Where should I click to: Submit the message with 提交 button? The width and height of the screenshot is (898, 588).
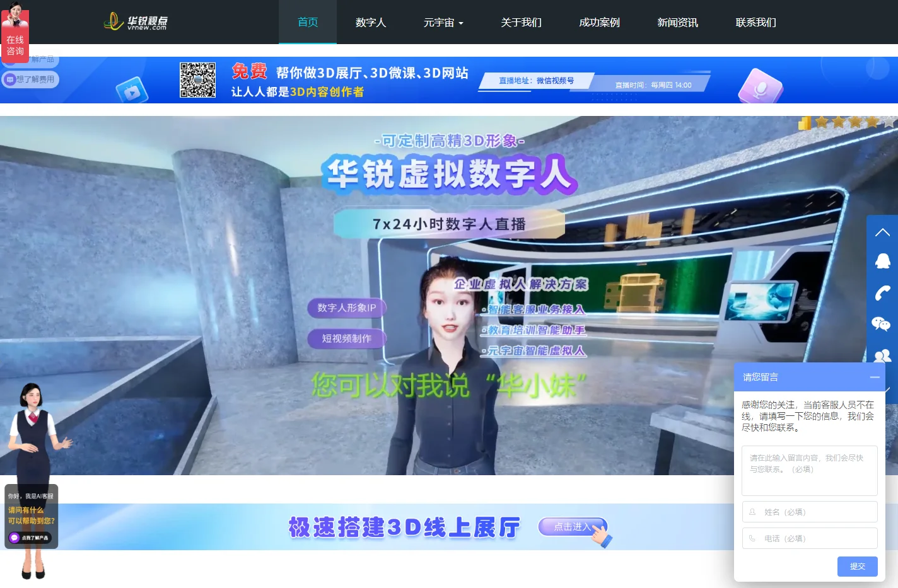pos(858,567)
